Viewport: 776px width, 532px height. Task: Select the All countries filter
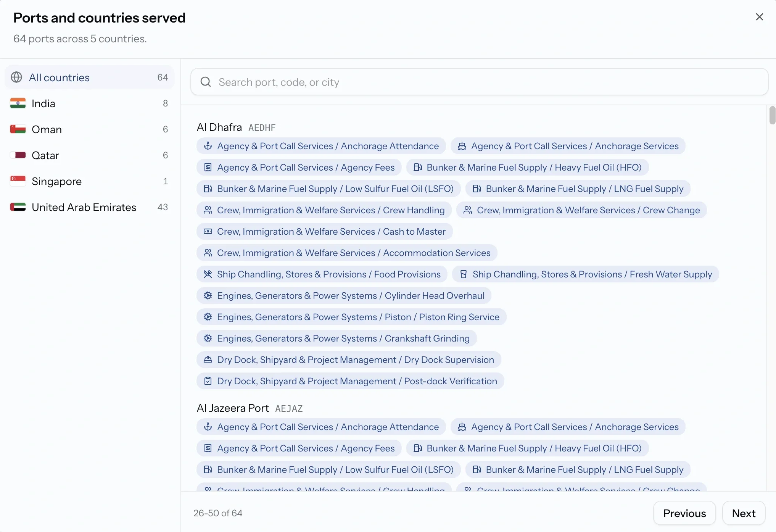coord(89,77)
